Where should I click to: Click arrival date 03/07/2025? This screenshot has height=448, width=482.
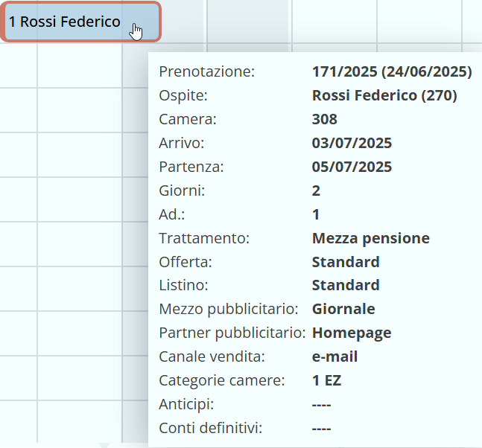coord(352,143)
